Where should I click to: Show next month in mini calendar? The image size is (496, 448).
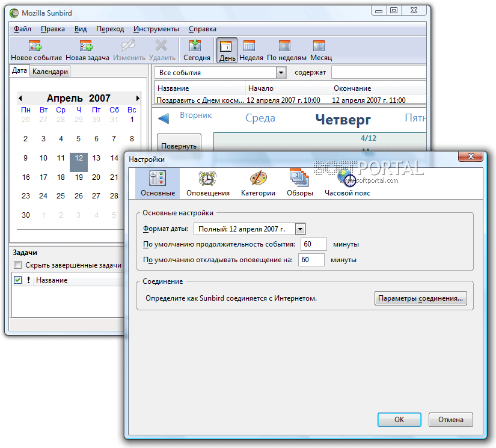138,99
